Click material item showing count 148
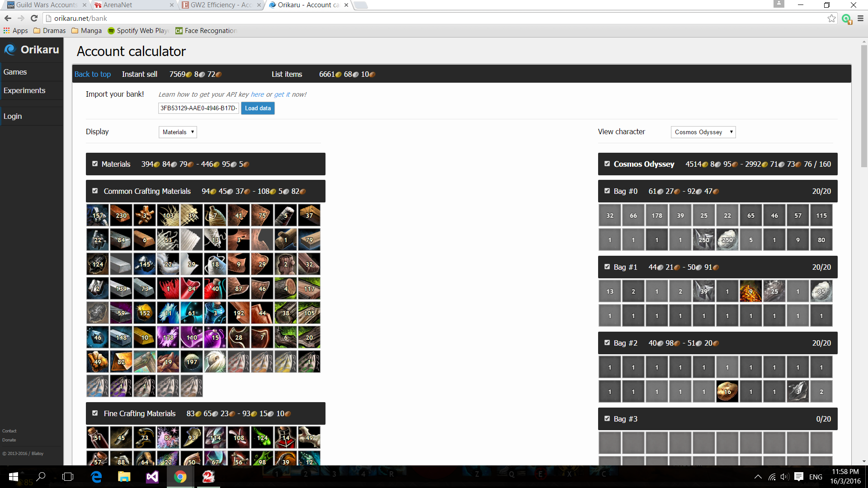The image size is (868, 488). [x=121, y=337]
